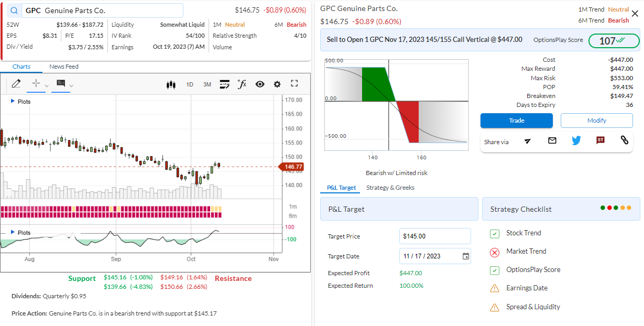Click the Breakeven $149.47 value
The height and width of the screenshot is (326, 644).
tap(621, 96)
